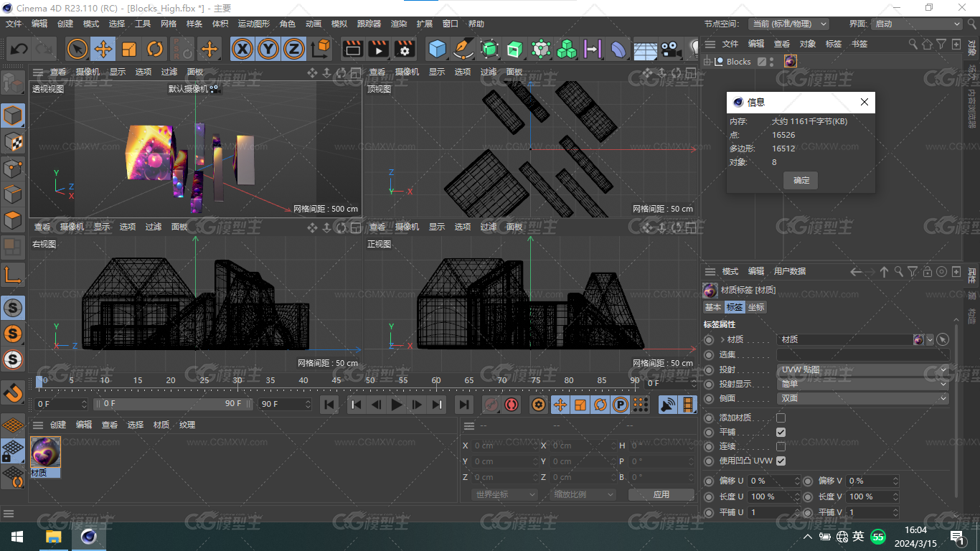Go to the start of animation

(329, 405)
